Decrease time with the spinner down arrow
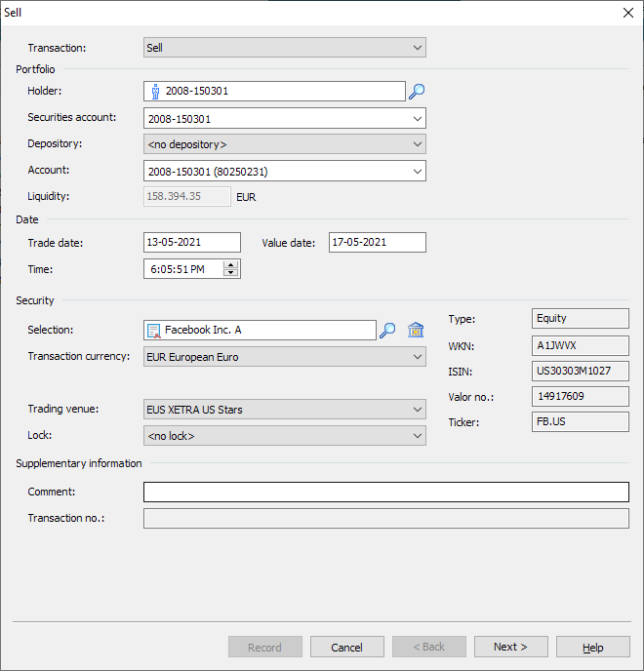 (231, 273)
